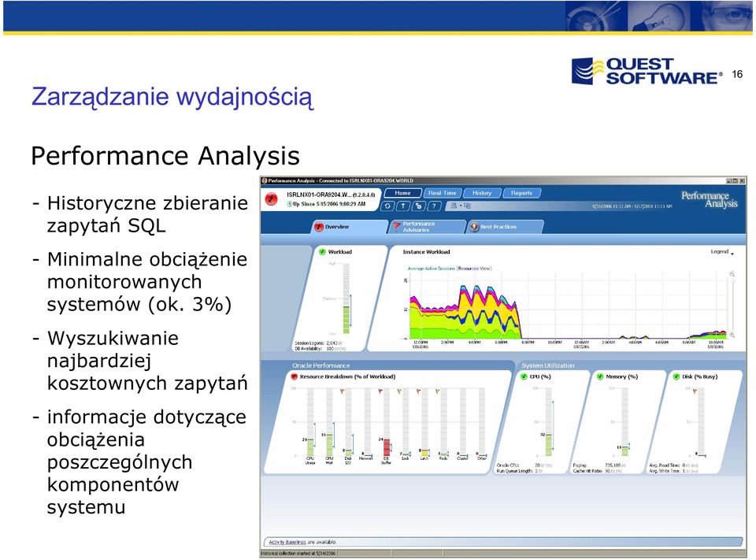
Task: Click the flag icon in Disk (% Busy) panel
Action: coord(695,391)
